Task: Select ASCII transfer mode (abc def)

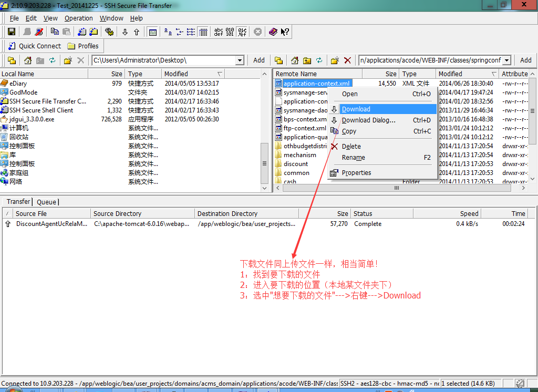Action: coord(219,32)
